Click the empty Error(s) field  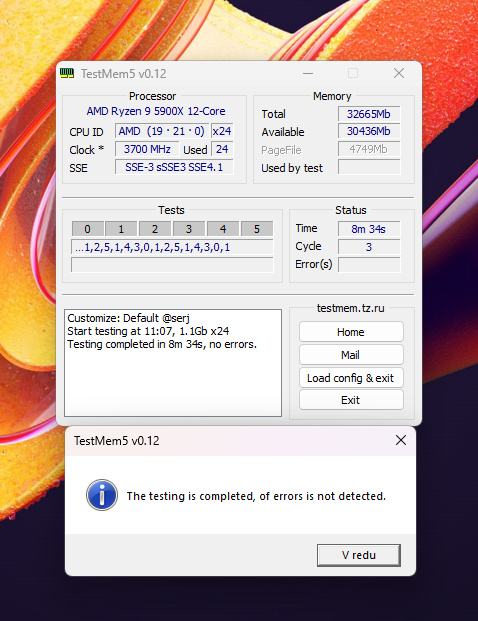[x=369, y=265]
